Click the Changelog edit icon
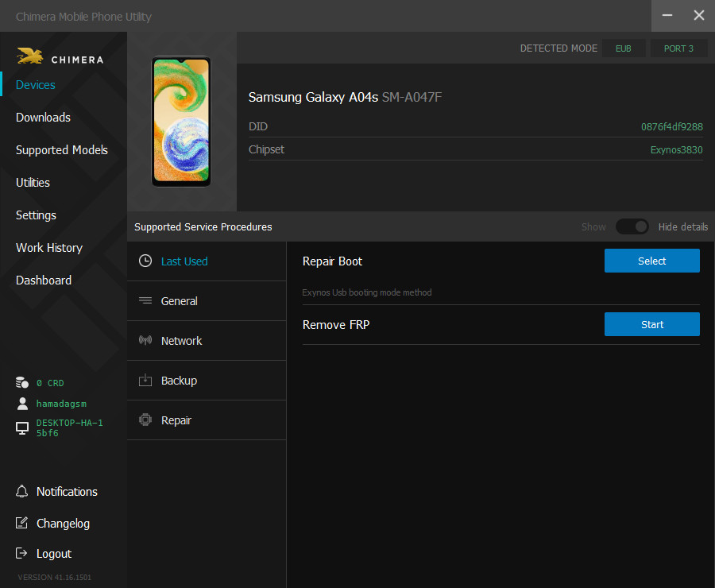715x588 pixels. (x=22, y=523)
